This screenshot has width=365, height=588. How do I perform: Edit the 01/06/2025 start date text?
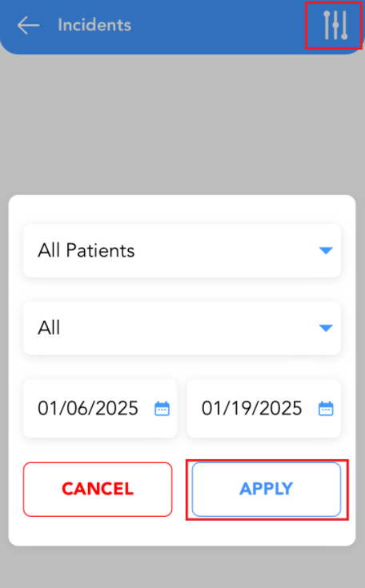point(88,408)
